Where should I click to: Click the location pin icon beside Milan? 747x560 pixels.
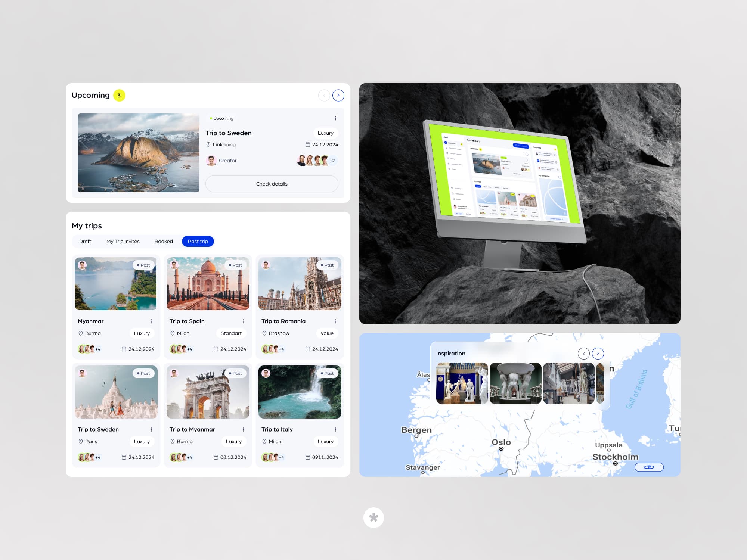173,333
